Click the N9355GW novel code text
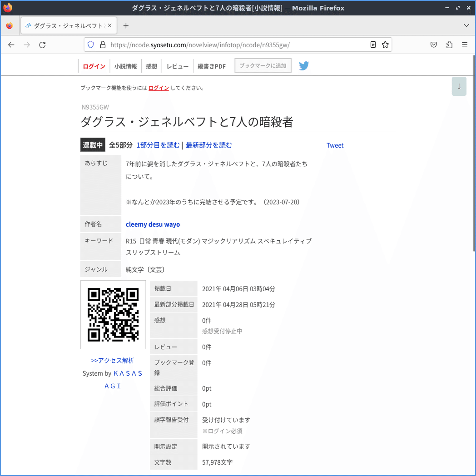Image resolution: width=476 pixels, height=476 pixels. 95,107
